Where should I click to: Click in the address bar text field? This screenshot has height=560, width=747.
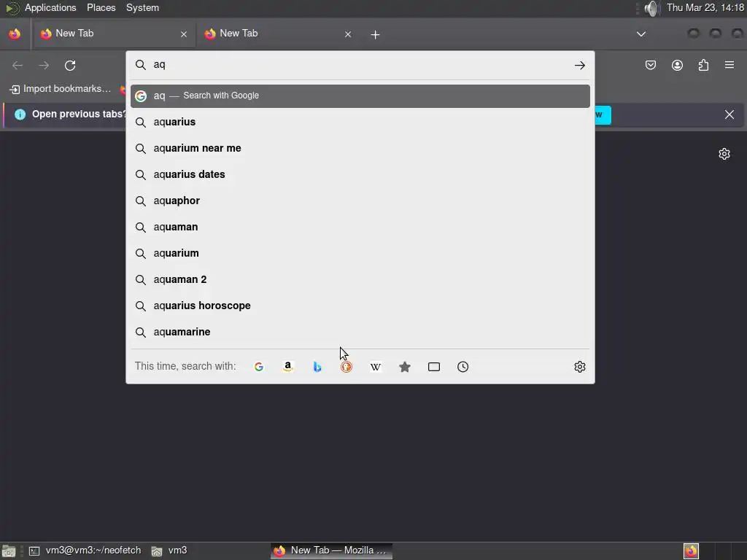pyautogui.click(x=360, y=65)
